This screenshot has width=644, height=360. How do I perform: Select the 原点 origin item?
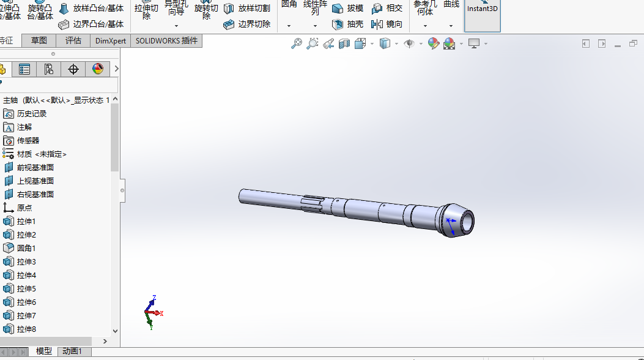(18, 208)
